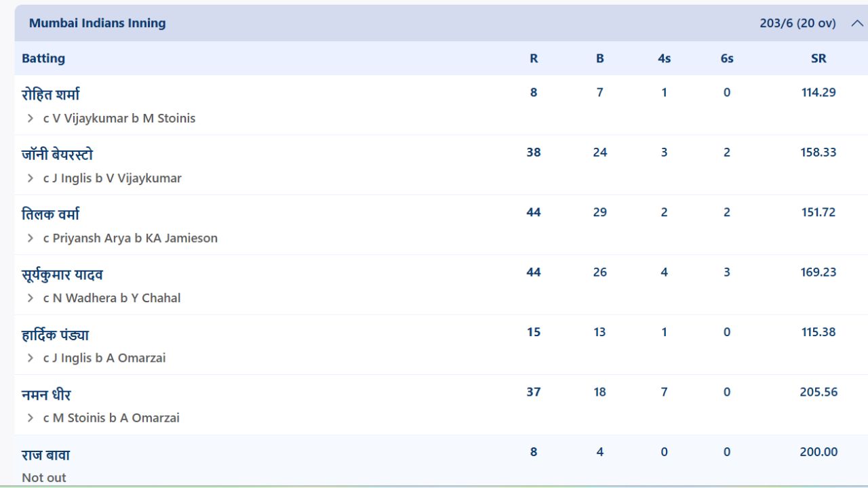Open player रोहित शर्मा profile link
Screen dimensions: 868x488
(50, 94)
